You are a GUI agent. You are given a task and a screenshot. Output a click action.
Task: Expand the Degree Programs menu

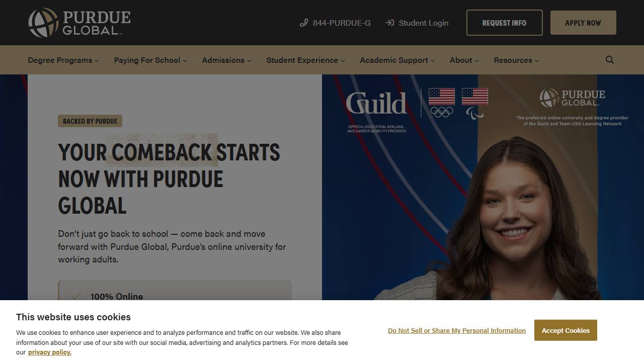(63, 60)
